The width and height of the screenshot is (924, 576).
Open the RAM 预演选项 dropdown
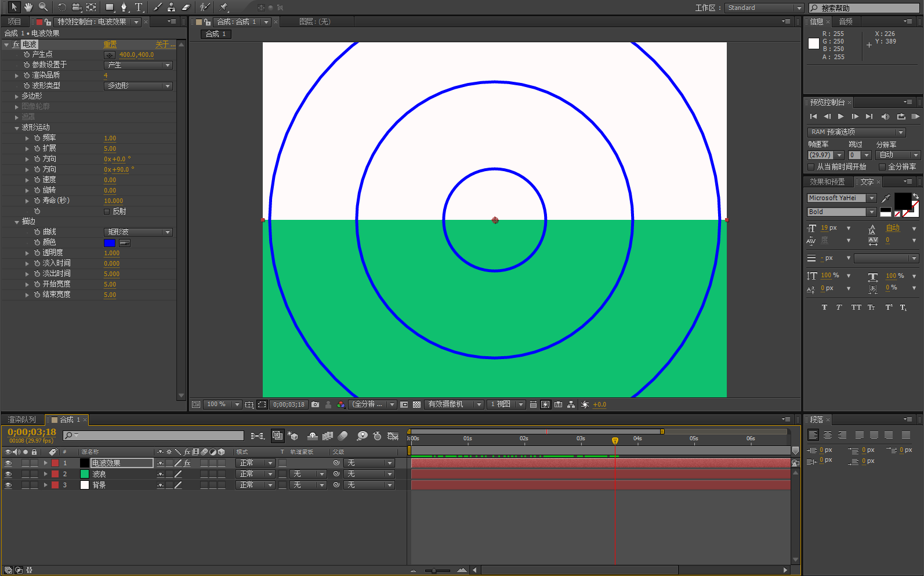[856, 132]
